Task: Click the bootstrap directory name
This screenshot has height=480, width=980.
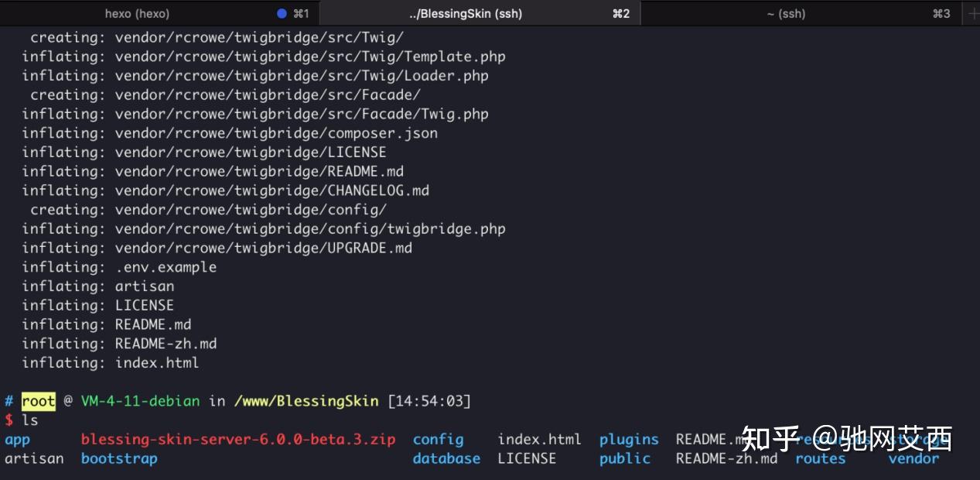Action: [119, 458]
